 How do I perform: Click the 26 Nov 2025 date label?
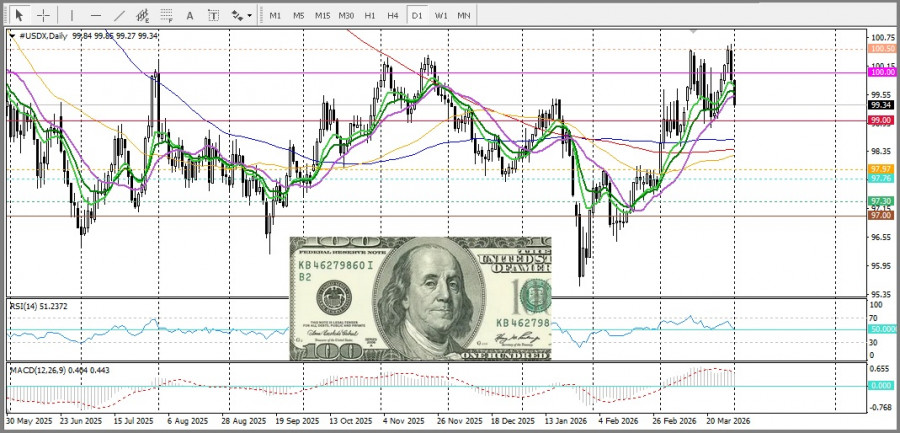coord(461,420)
